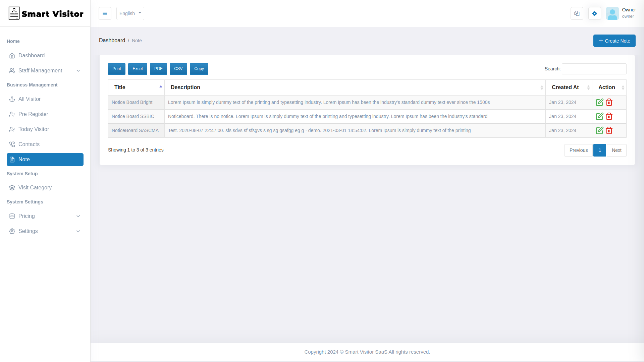Click the delete icon for NoticeBoard SASCMA
This screenshot has width=644, height=362.
[609, 130]
